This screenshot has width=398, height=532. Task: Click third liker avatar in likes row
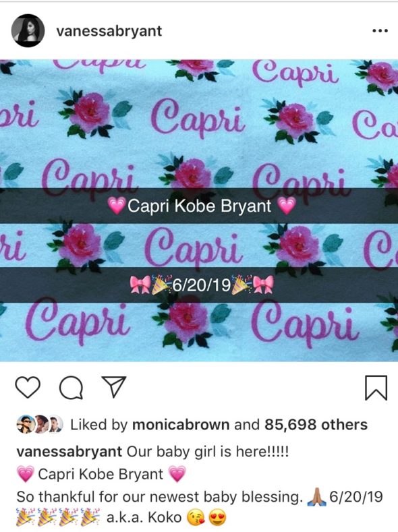tap(56, 424)
